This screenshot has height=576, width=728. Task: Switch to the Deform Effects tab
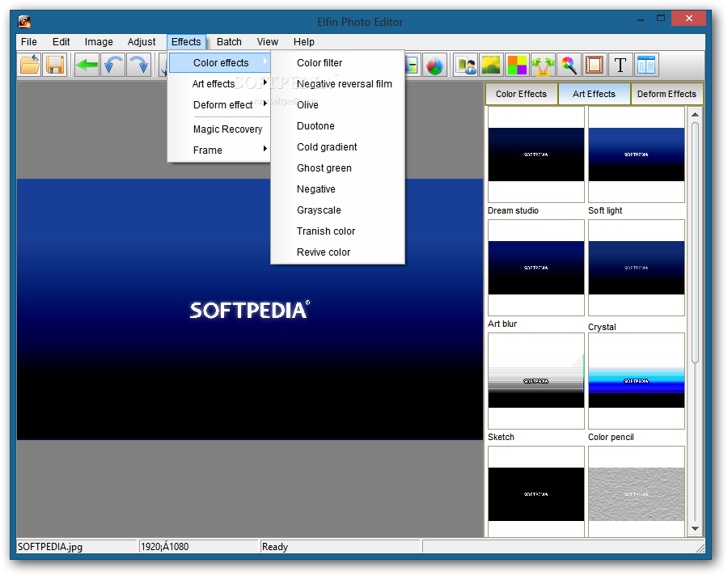(667, 94)
